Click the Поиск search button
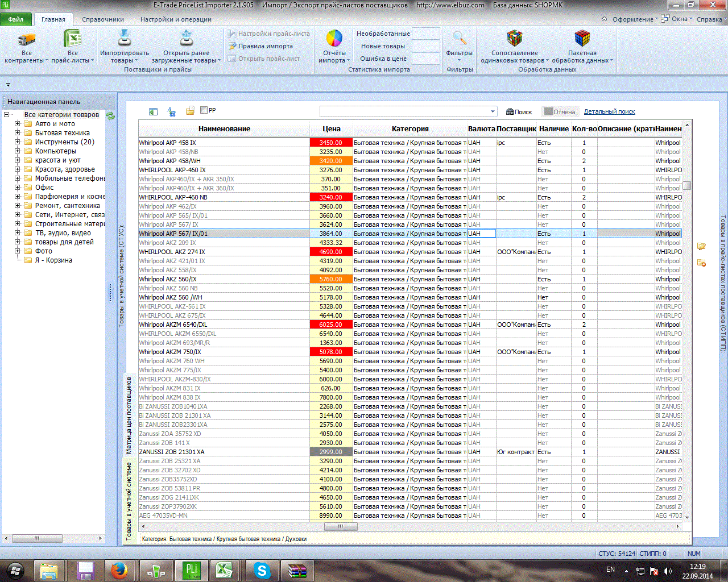 tap(519, 112)
